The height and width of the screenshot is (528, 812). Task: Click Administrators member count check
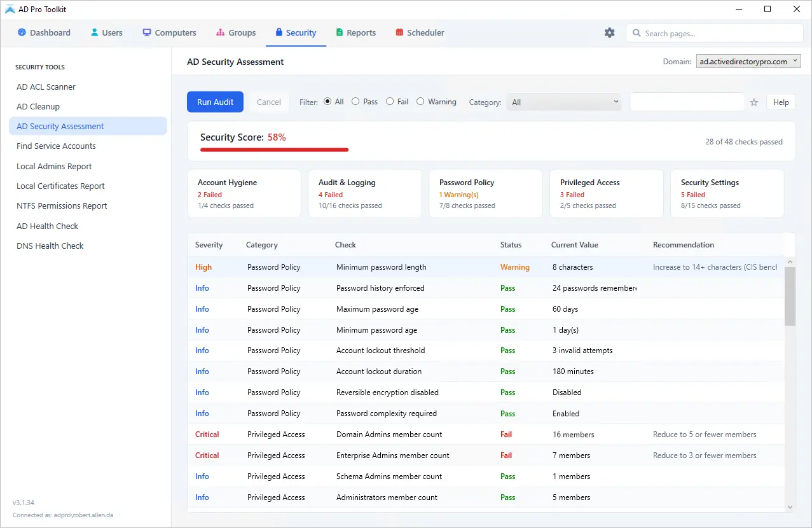[x=387, y=497]
